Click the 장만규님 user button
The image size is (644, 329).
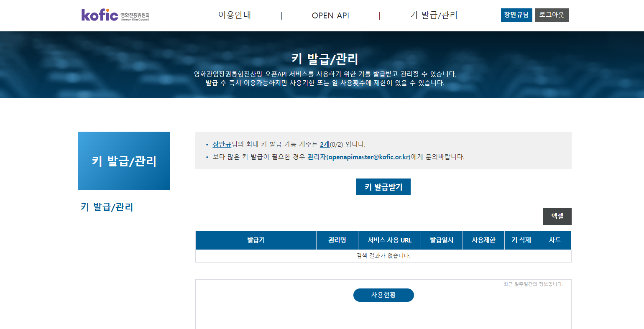(516, 15)
